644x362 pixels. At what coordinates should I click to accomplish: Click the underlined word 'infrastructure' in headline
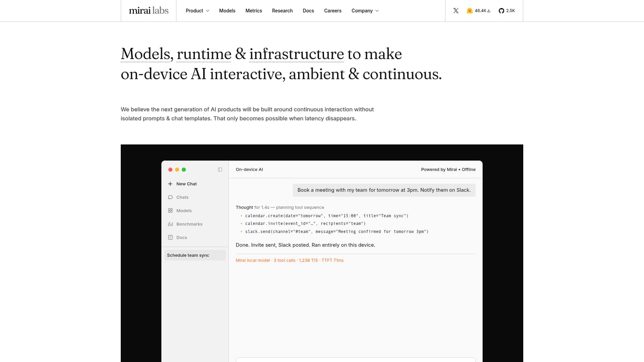[x=297, y=54]
